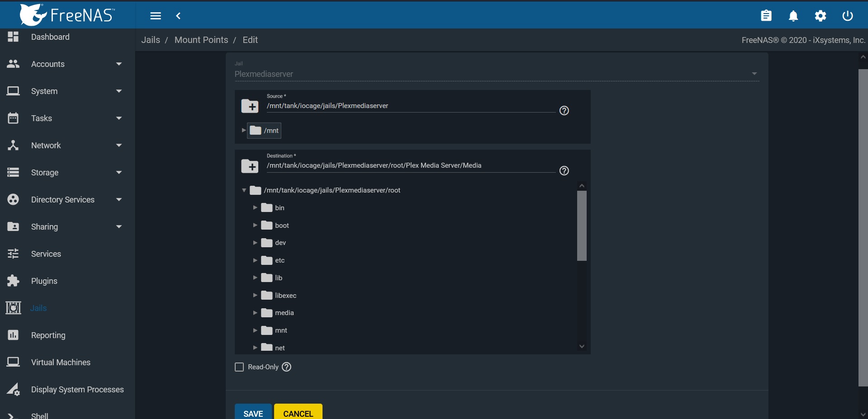Expand the media folder arrow
The image size is (868, 419).
tap(255, 313)
